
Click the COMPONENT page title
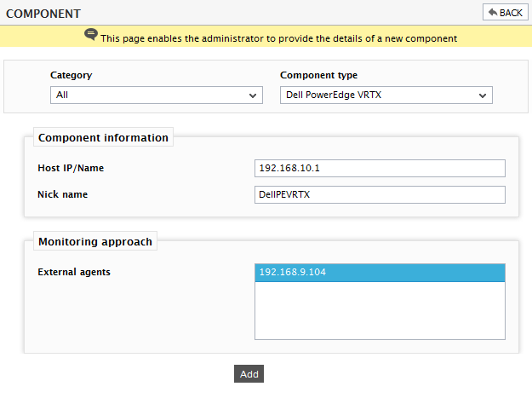click(43, 14)
